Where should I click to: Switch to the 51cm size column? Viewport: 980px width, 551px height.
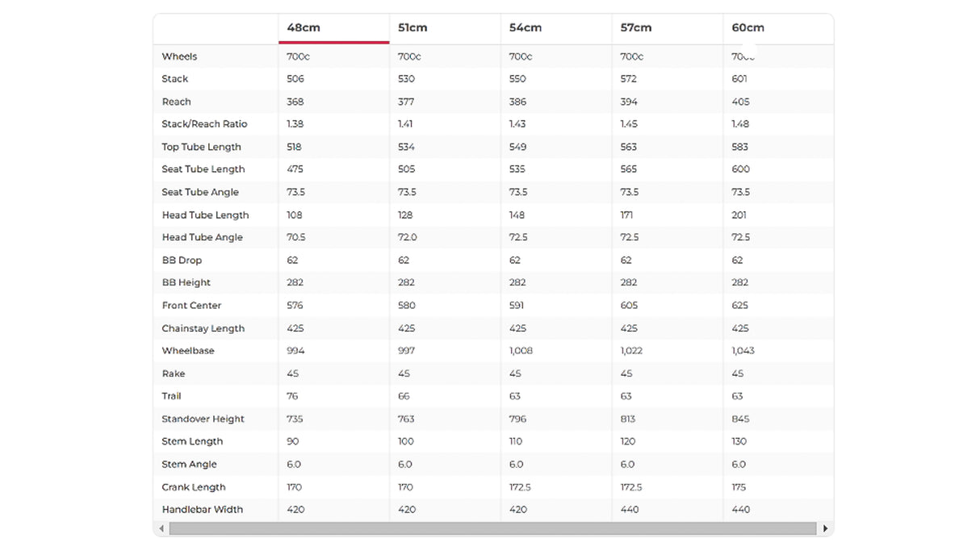pyautogui.click(x=413, y=27)
